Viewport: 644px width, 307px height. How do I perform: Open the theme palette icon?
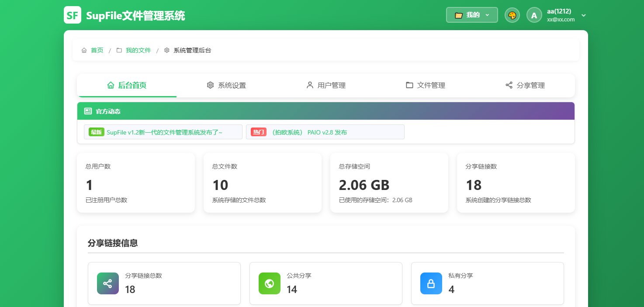[x=512, y=15]
